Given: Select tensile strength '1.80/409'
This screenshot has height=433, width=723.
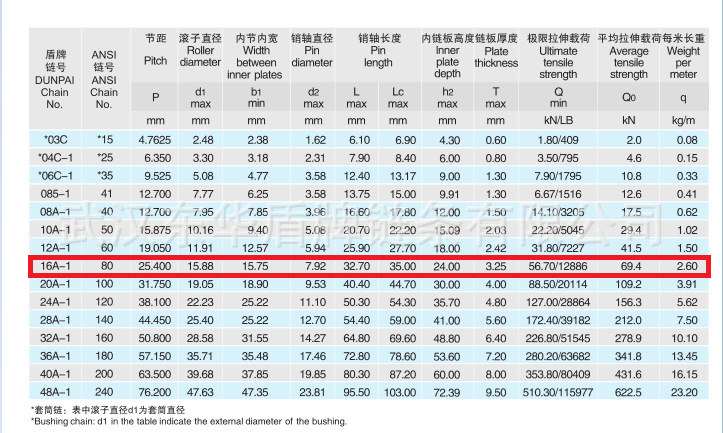Looking at the screenshot, I should click(558, 140).
